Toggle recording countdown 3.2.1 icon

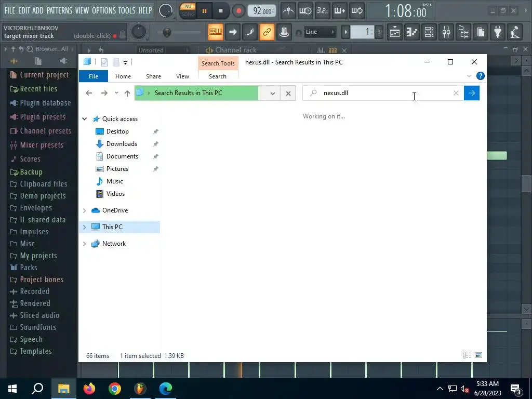point(322,11)
